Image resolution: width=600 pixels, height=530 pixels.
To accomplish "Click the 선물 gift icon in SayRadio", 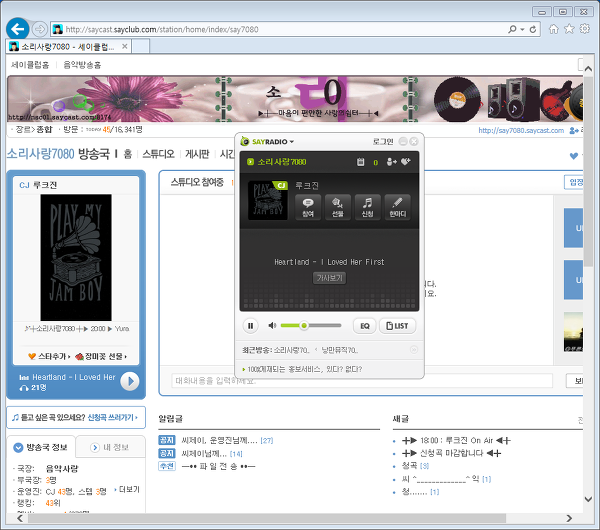I will [x=338, y=207].
